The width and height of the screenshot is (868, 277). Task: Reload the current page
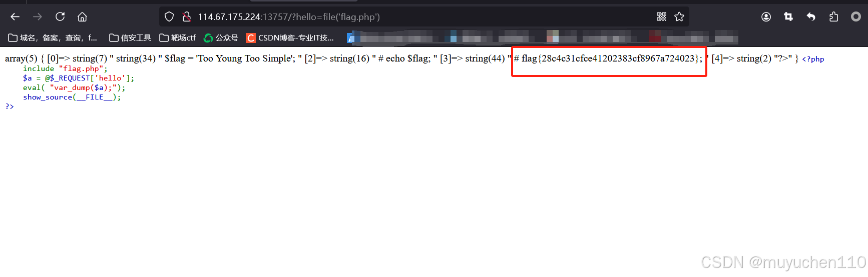coord(60,17)
